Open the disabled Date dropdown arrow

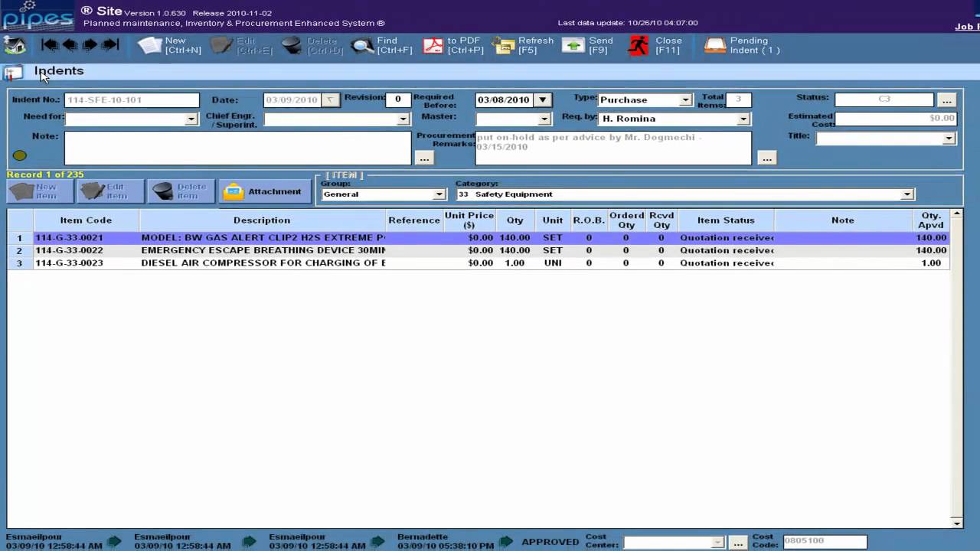coord(330,100)
